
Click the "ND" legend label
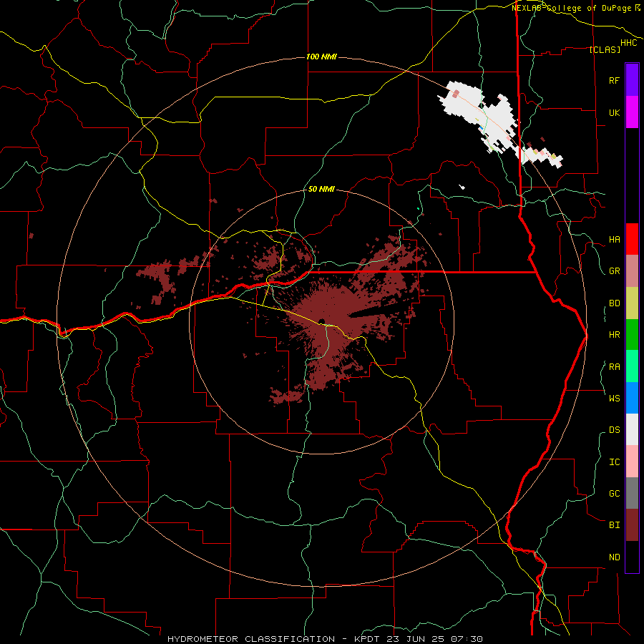coord(614,557)
